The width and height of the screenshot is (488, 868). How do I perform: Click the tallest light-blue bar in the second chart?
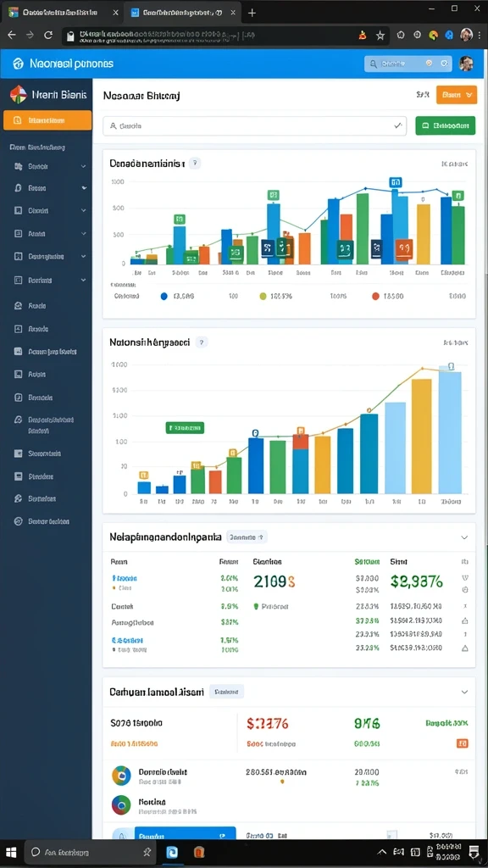click(450, 431)
